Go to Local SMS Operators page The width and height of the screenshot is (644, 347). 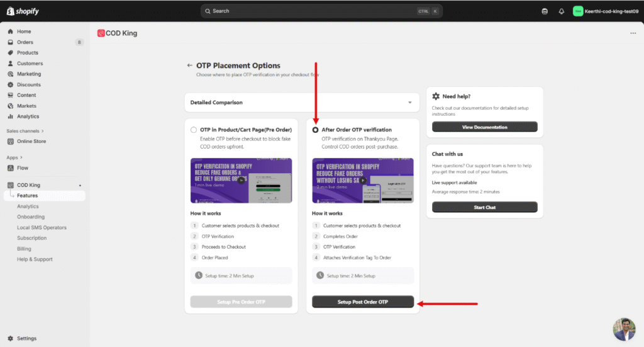[42, 227]
